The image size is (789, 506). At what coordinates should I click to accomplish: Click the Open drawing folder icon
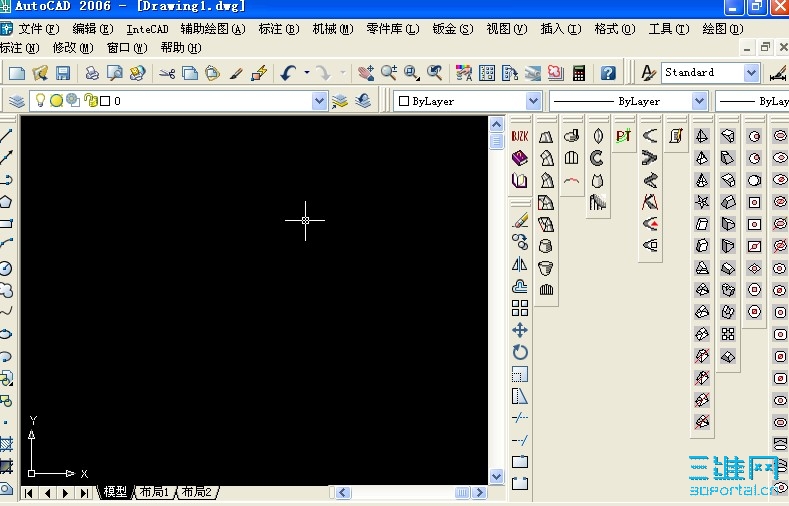click(x=40, y=73)
